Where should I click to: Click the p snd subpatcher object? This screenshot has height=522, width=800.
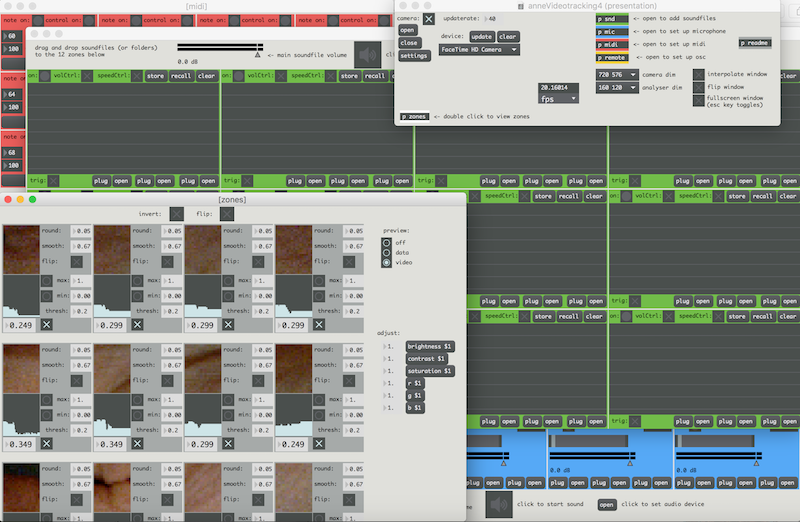pos(612,19)
